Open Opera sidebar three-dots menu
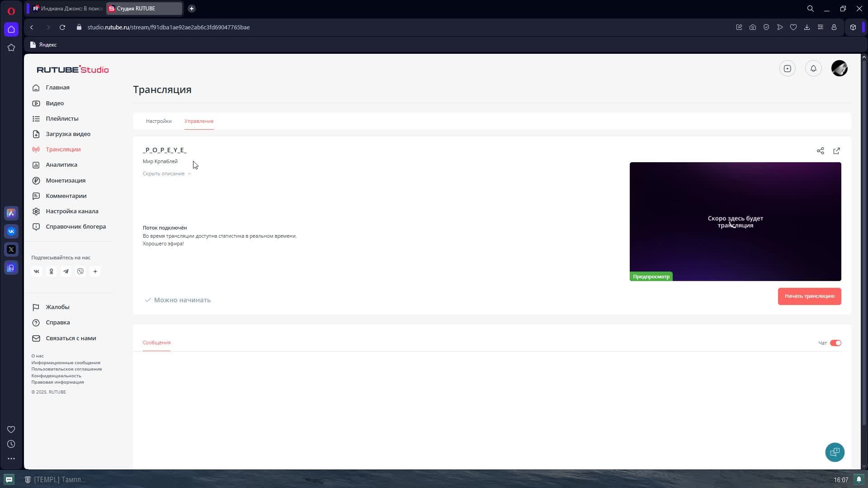This screenshot has height=488, width=868. coord(11,459)
